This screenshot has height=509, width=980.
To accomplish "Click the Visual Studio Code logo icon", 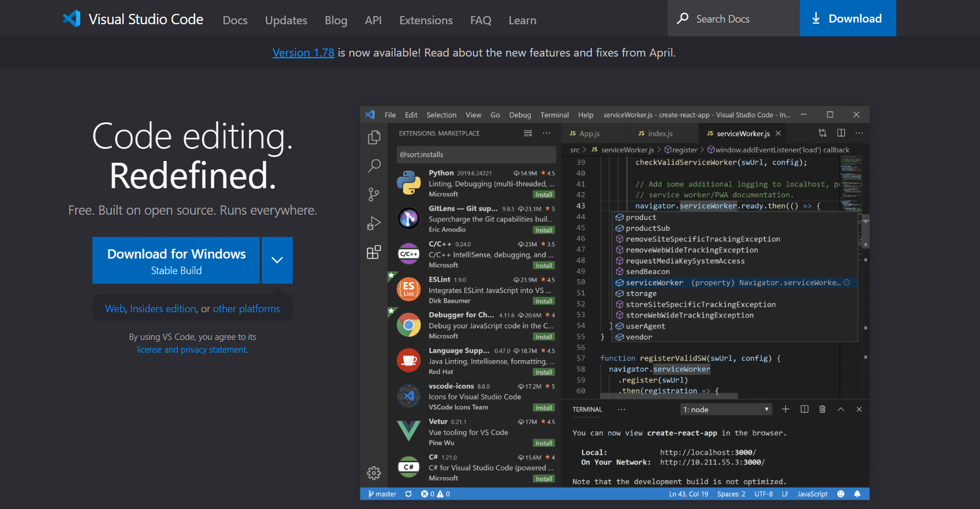I will [72, 18].
